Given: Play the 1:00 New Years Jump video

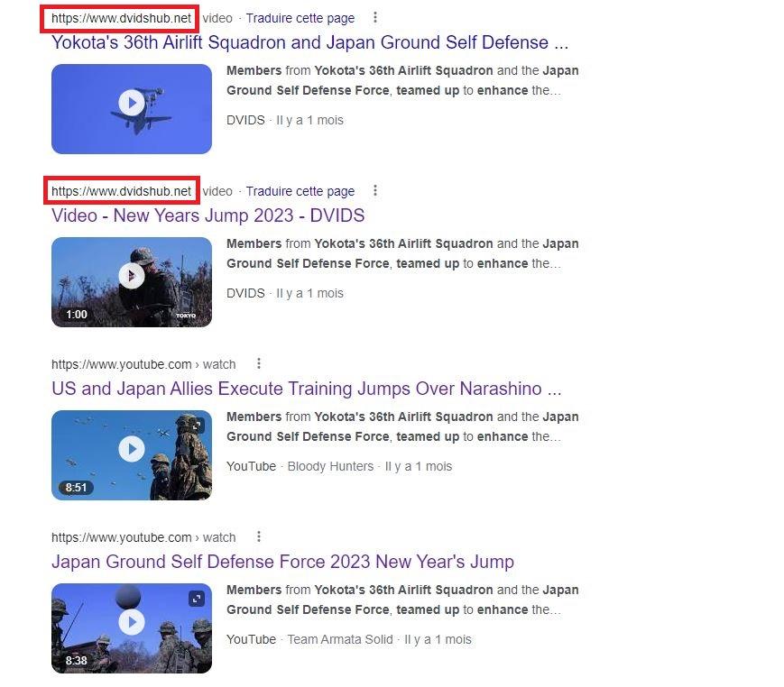Looking at the screenshot, I should 132,276.
